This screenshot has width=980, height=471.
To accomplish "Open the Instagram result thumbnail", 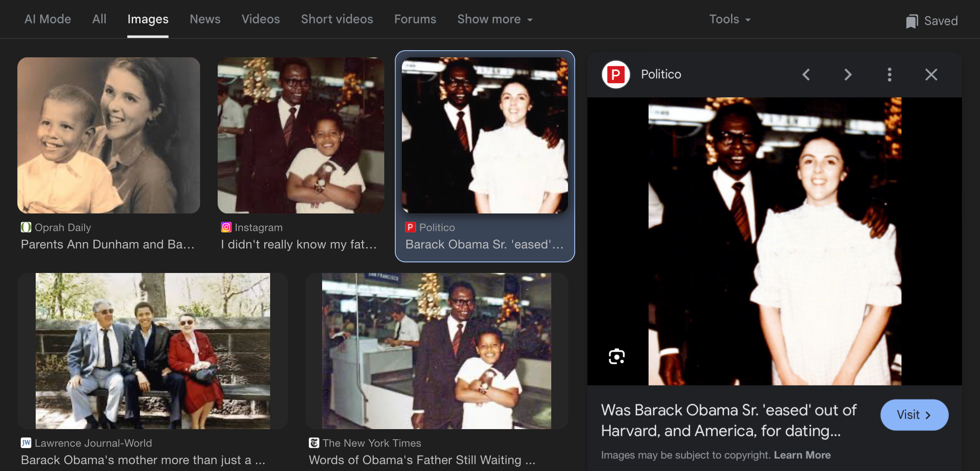I will [x=301, y=135].
